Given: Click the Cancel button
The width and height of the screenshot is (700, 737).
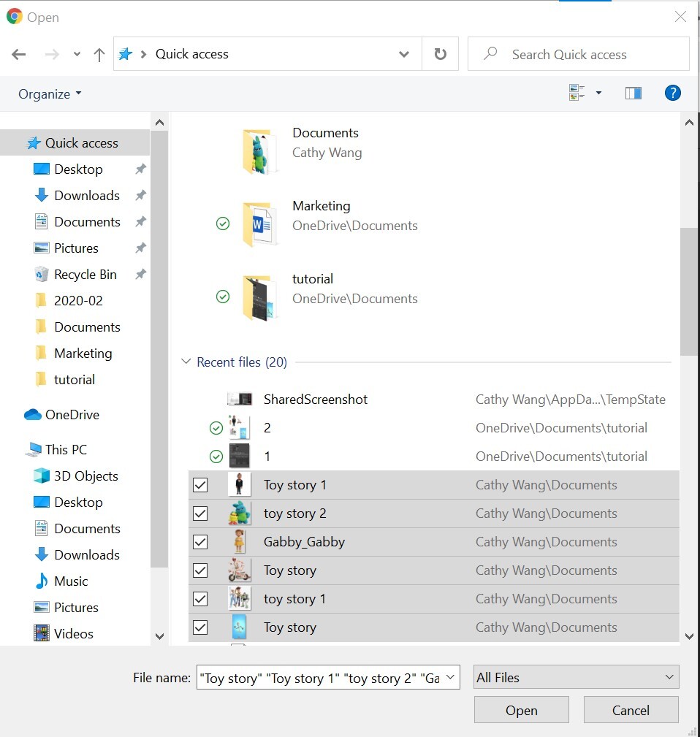Looking at the screenshot, I should click(631, 710).
